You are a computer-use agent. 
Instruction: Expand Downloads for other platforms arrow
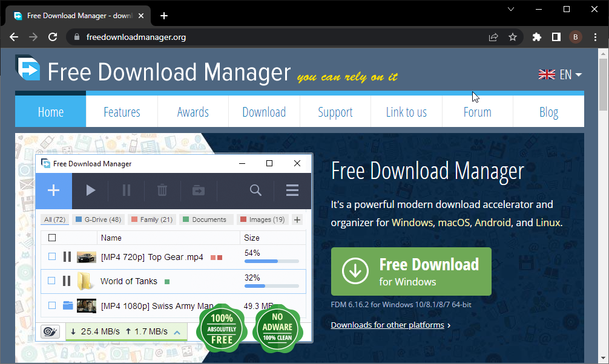pyautogui.click(x=449, y=325)
